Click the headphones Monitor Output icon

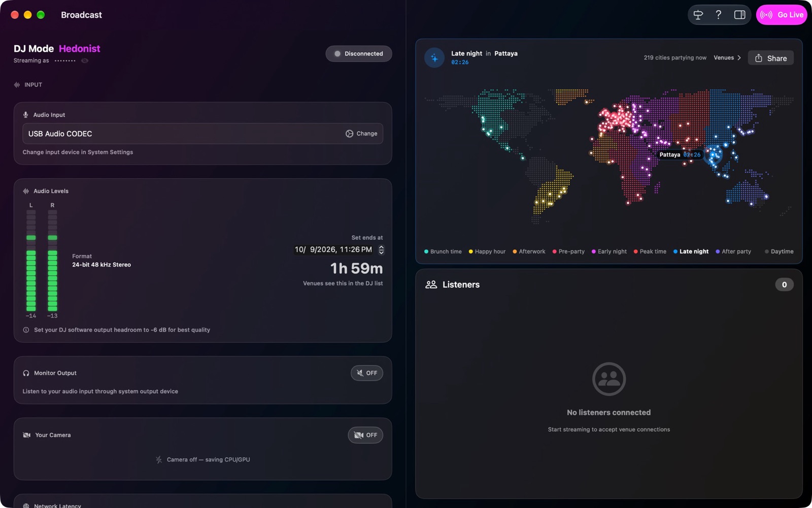click(26, 373)
